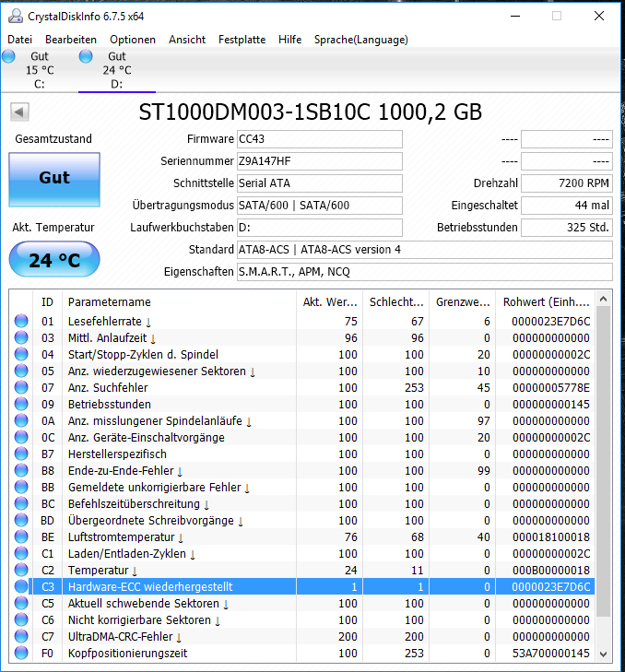This screenshot has width=625, height=672.
Task: Click status orb of Laden/Entladen-Zyklen row
Action: (x=21, y=553)
